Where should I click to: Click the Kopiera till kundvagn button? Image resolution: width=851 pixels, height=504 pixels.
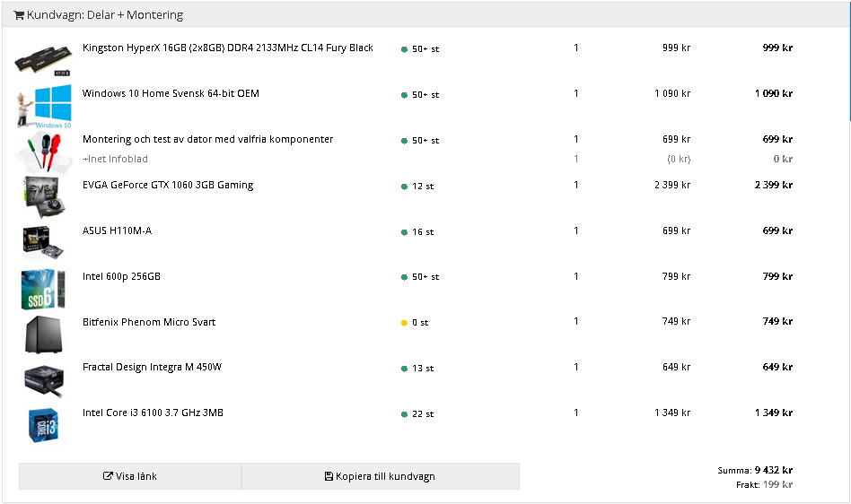[x=381, y=476]
